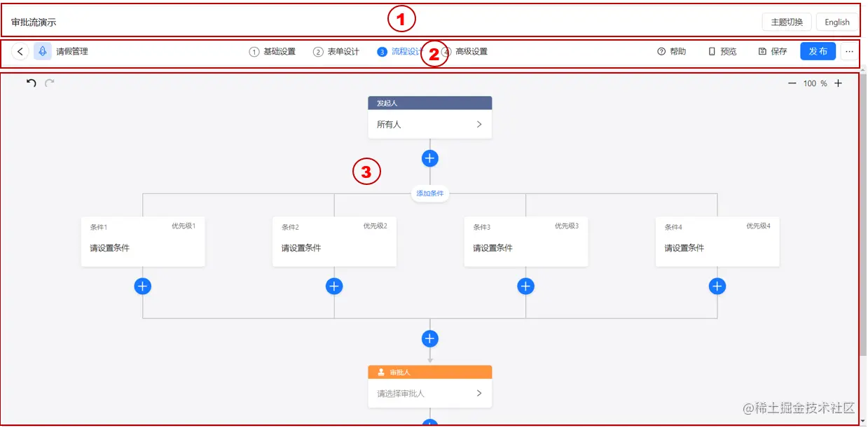Open the 条件2 condition card
The height and width of the screenshot is (428, 868).
coord(334,242)
